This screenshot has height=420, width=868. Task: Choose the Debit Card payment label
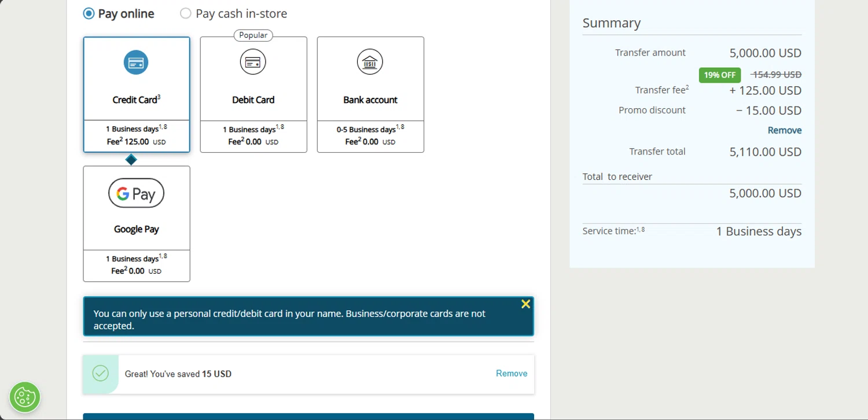tap(253, 100)
